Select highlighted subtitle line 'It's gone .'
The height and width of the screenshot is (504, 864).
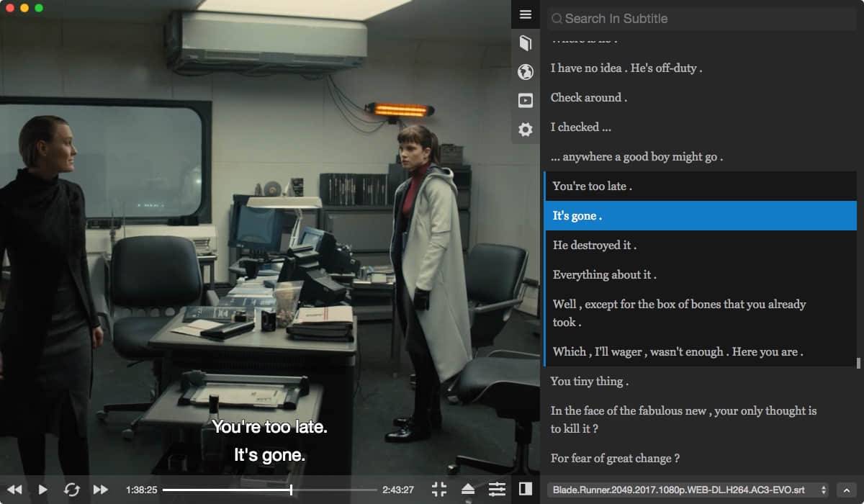700,216
